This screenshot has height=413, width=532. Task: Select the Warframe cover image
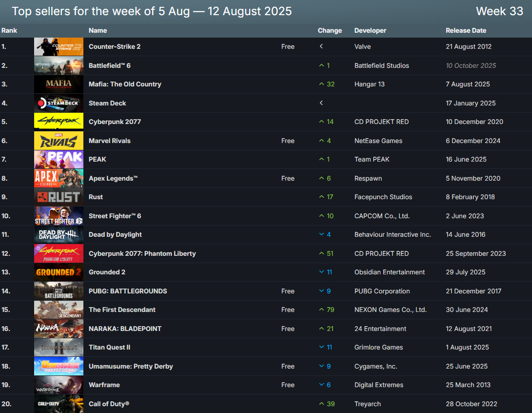pos(59,385)
